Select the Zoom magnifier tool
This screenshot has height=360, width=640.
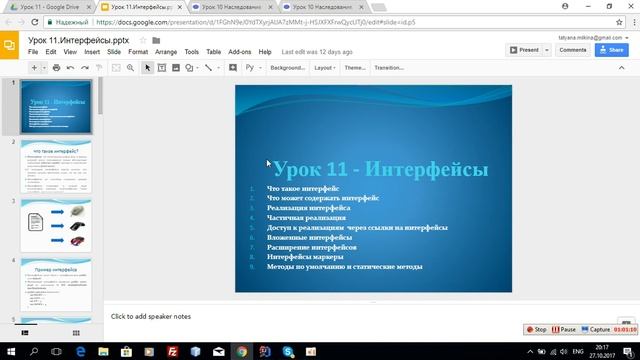point(130,68)
